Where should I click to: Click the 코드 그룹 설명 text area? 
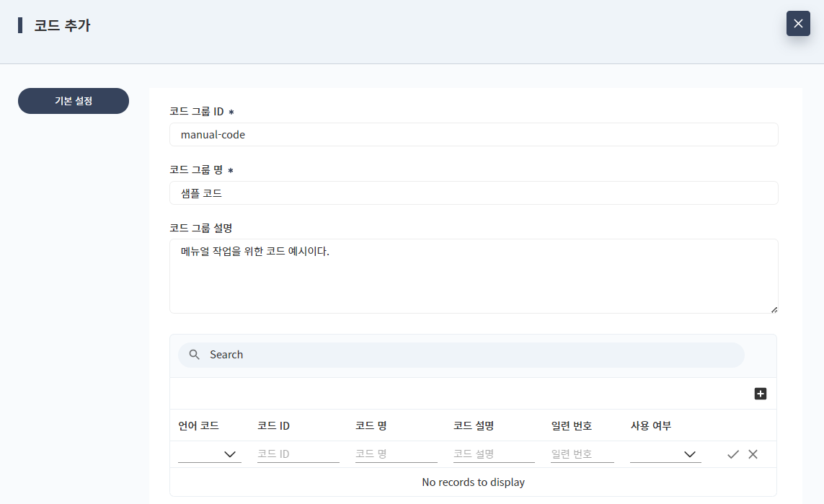474,276
